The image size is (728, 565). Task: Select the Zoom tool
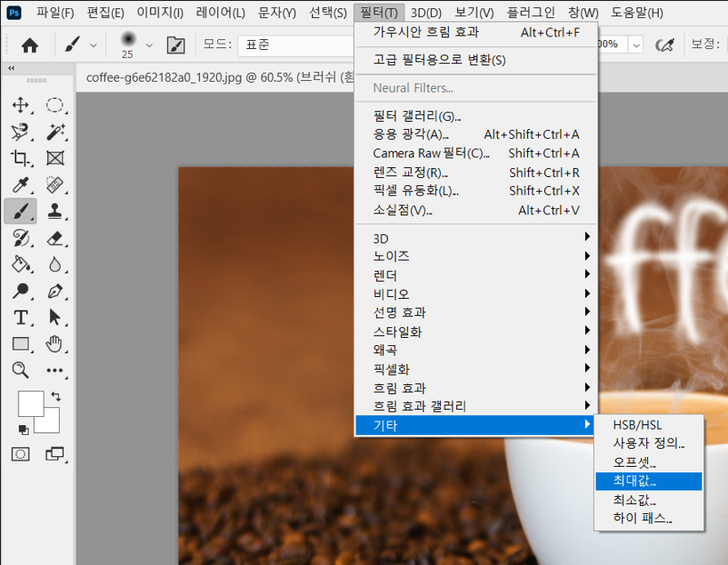20,371
